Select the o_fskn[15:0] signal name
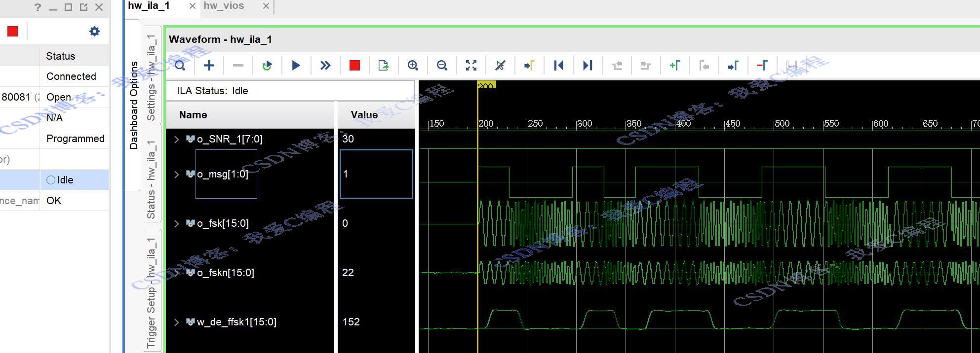This screenshot has height=353, width=980. pyautogui.click(x=225, y=273)
